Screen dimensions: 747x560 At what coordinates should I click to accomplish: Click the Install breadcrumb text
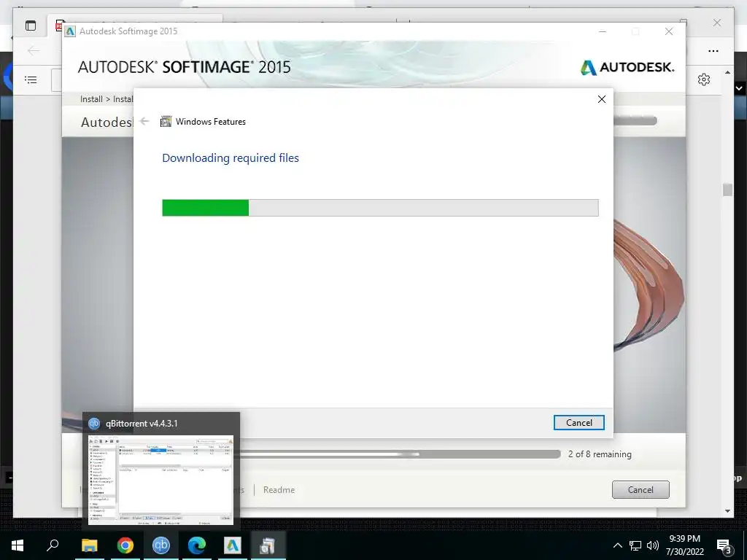click(x=91, y=99)
